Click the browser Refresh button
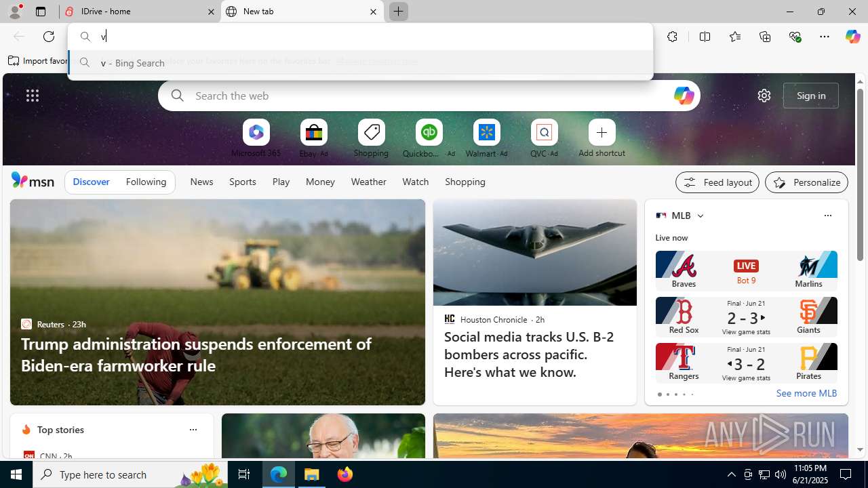 (x=49, y=37)
